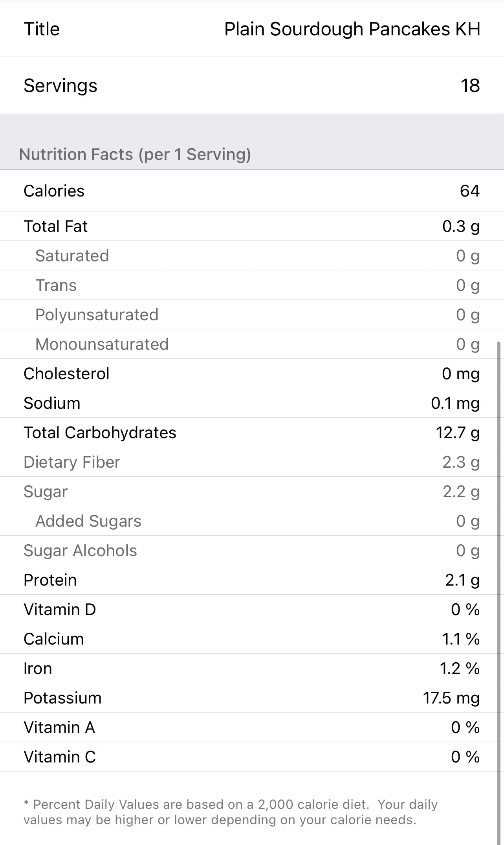
Task: Tap the Cholesterol value field
Action: pyautogui.click(x=460, y=374)
